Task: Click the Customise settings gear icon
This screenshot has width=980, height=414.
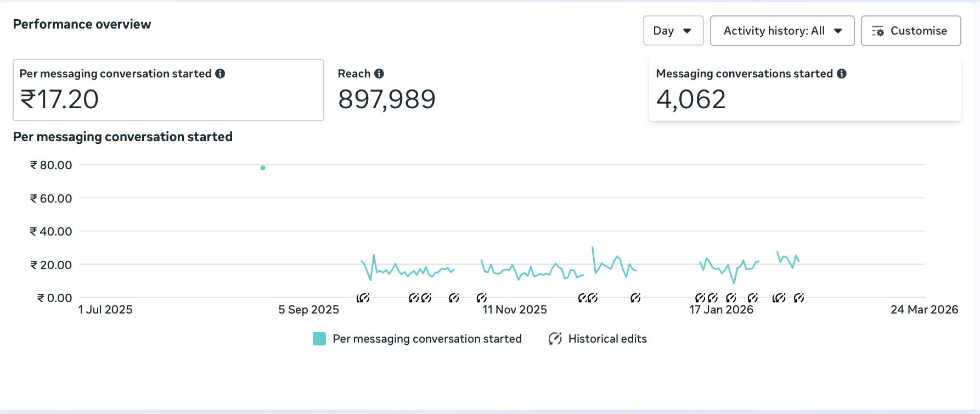Action: tap(878, 31)
